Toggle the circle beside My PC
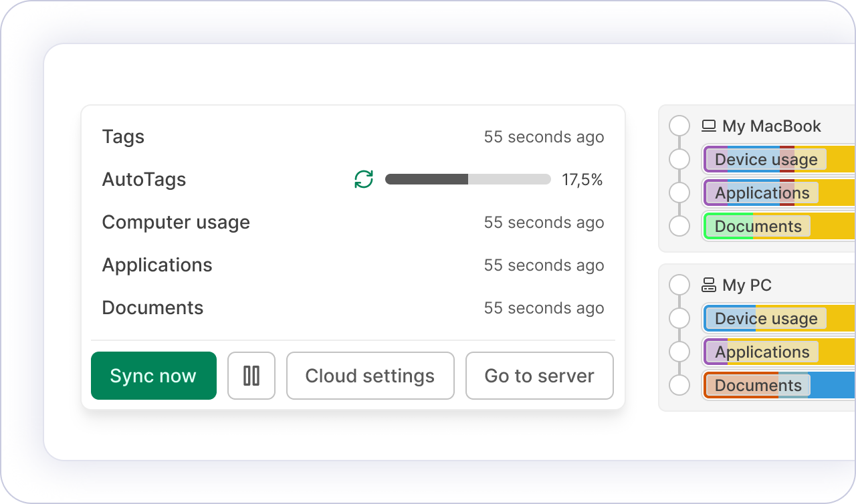Image resolution: width=856 pixels, height=504 pixels. click(679, 285)
